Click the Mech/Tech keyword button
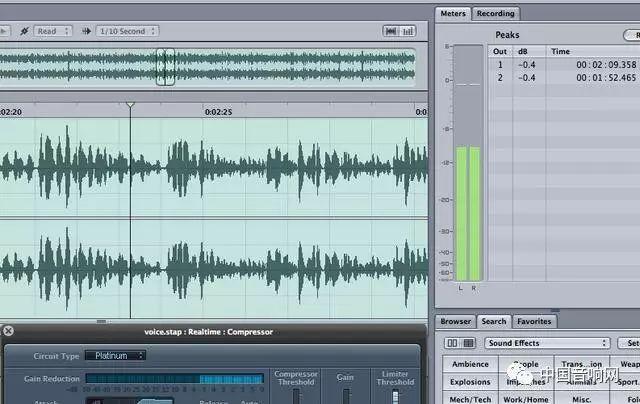Image resolution: width=640 pixels, height=404 pixels. (x=470, y=399)
